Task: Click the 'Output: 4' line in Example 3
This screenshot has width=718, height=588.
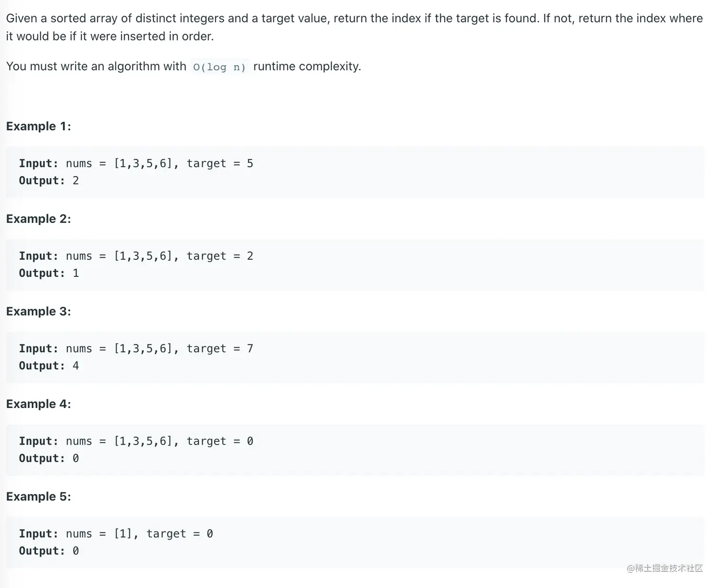Action: pos(49,366)
